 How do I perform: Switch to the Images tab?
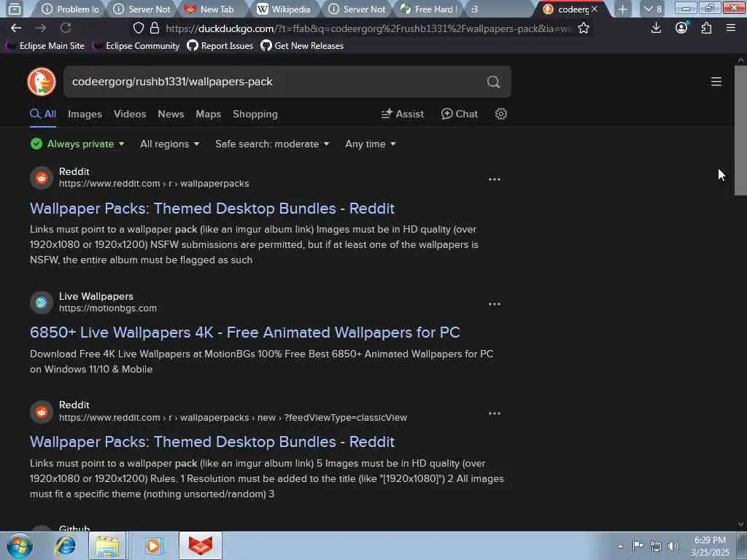[x=85, y=114]
